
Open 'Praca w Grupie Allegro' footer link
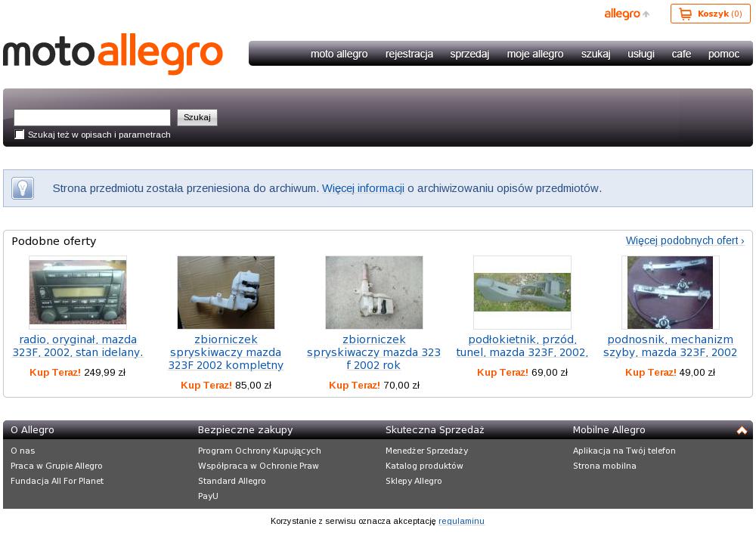(57, 466)
